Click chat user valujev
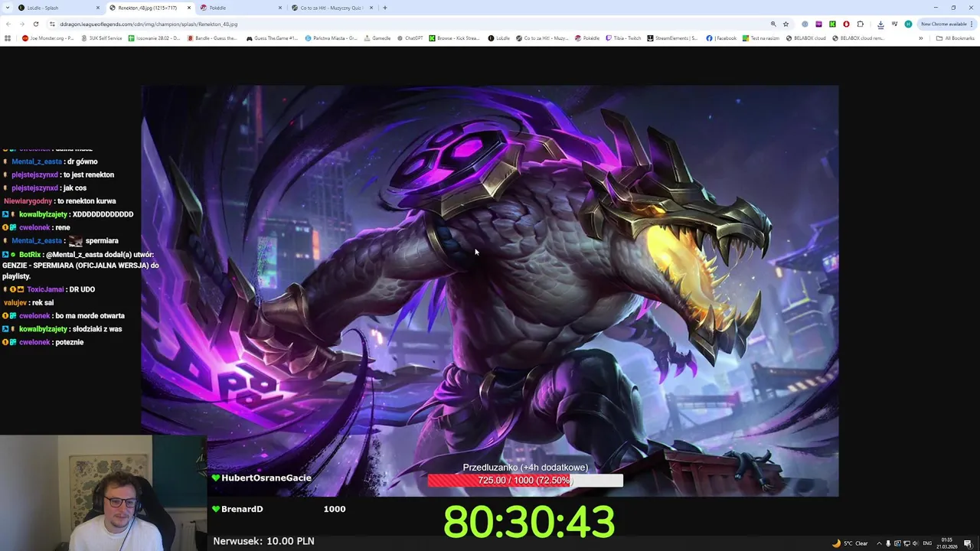The width and height of the screenshot is (980, 551). coord(15,303)
